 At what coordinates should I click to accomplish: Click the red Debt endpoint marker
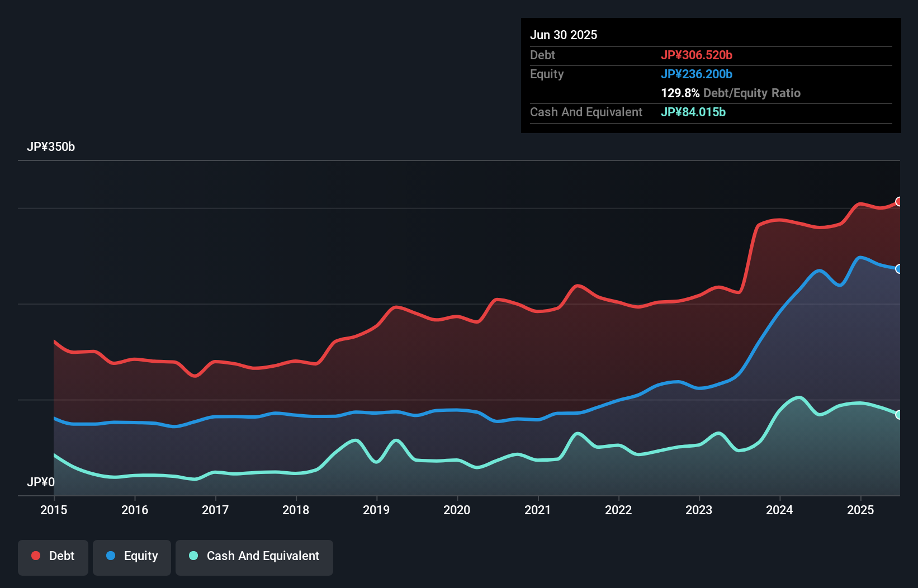pos(898,201)
